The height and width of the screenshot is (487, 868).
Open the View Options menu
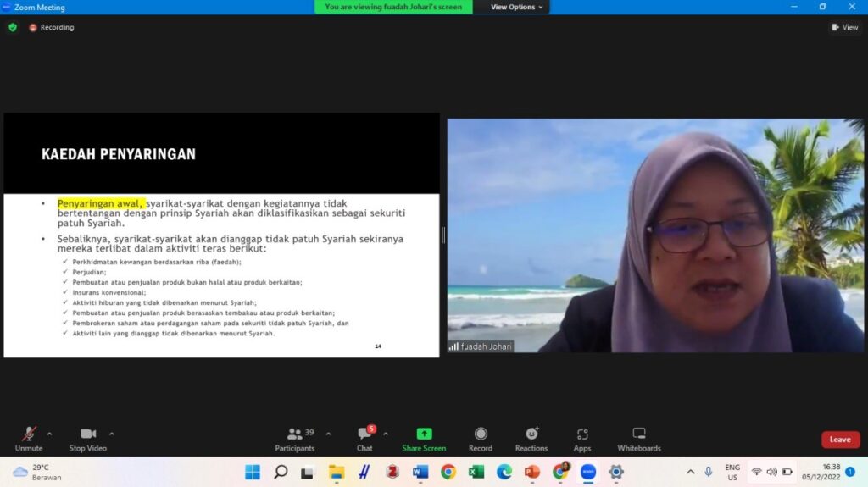pyautogui.click(x=517, y=7)
